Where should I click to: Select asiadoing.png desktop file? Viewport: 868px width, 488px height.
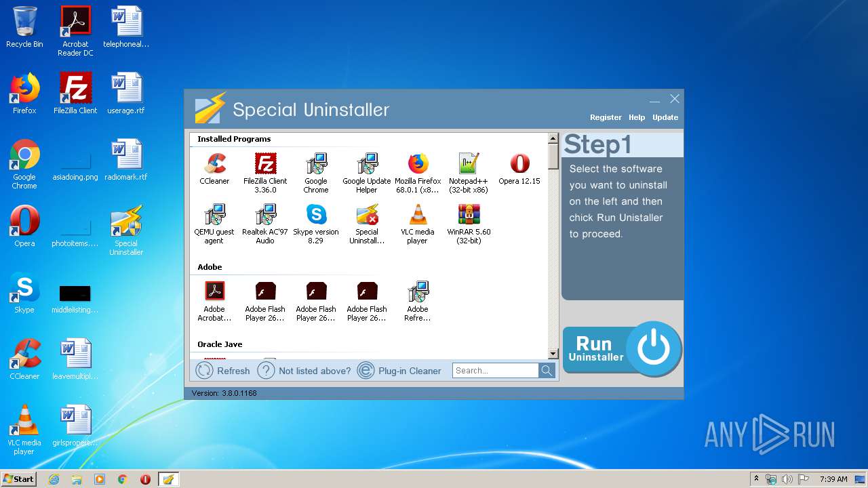[x=75, y=167]
